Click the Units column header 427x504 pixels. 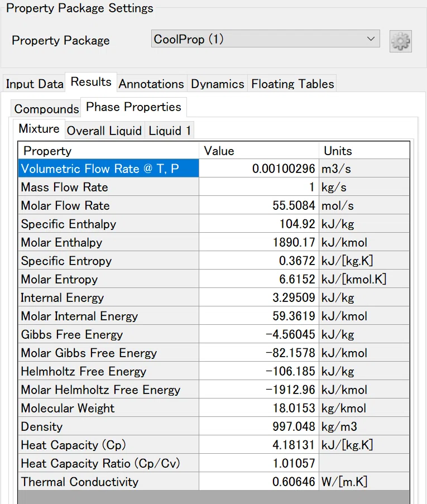click(x=364, y=151)
